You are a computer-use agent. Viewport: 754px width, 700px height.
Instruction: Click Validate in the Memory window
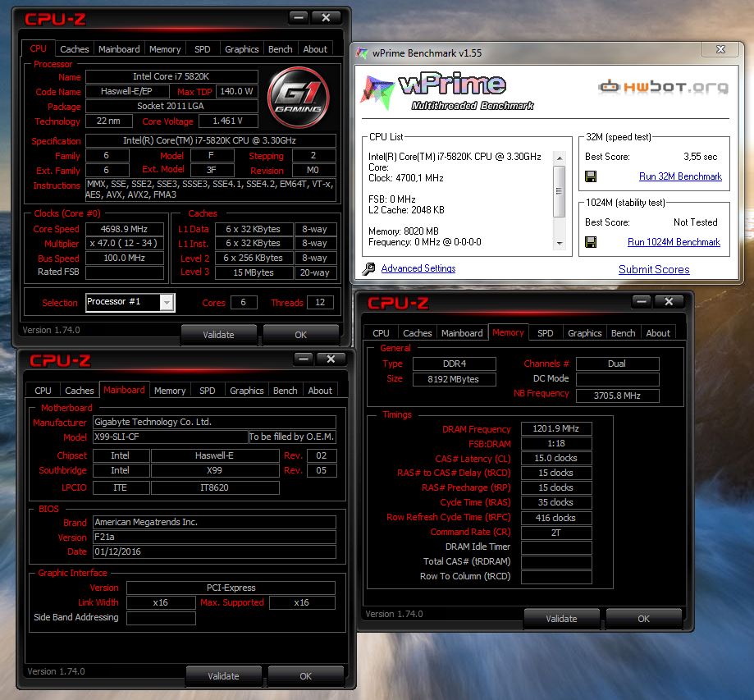coord(561,619)
